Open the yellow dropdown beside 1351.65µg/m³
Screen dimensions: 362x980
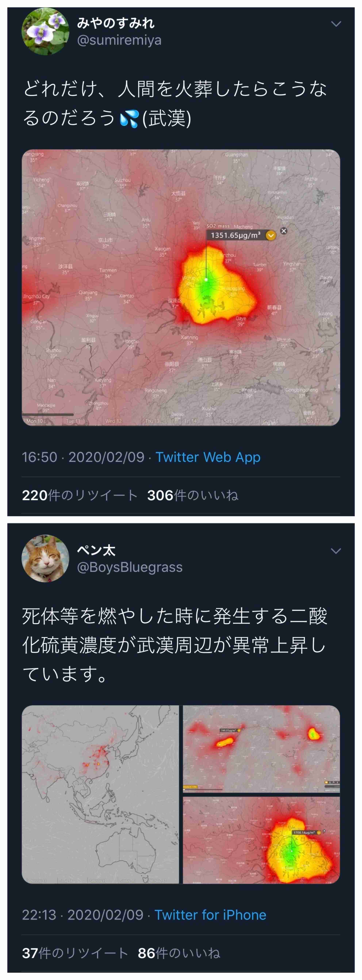[271, 236]
